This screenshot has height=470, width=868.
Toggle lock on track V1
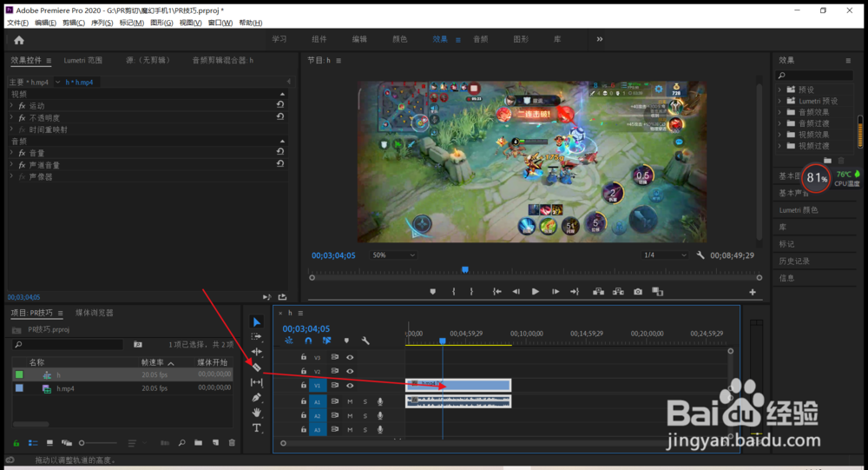tap(303, 385)
